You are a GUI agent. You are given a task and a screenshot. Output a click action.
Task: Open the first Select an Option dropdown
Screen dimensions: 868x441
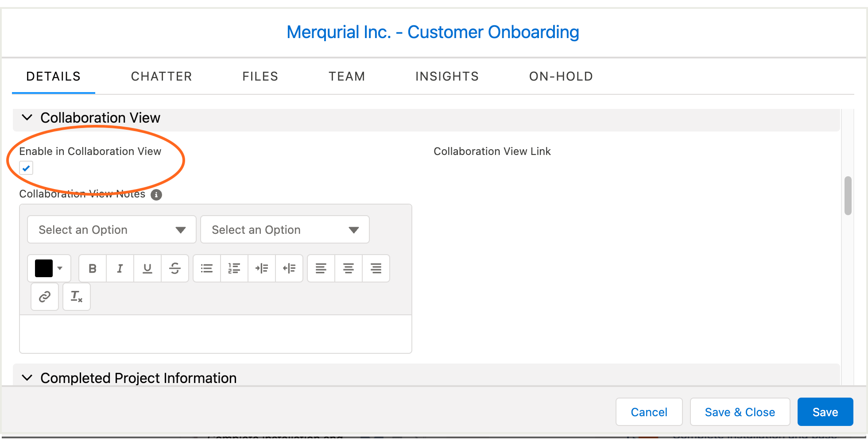coord(111,229)
